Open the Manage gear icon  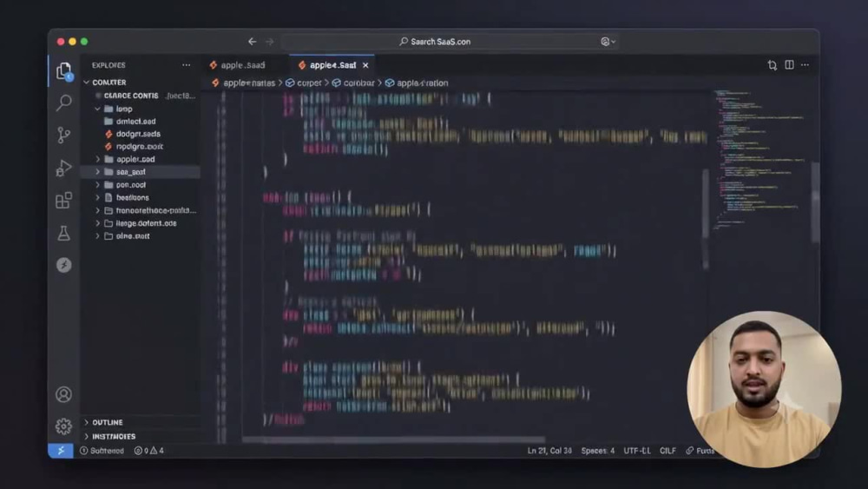(x=63, y=426)
